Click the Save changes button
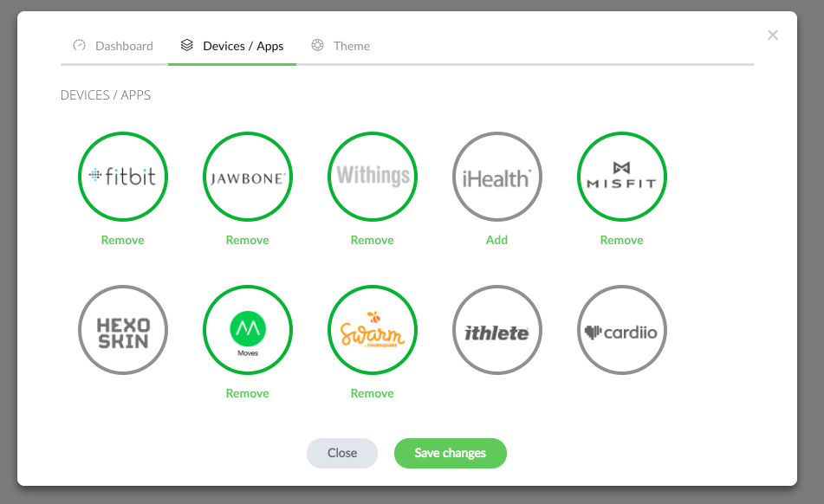The image size is (824, 504). pos(451,453)
